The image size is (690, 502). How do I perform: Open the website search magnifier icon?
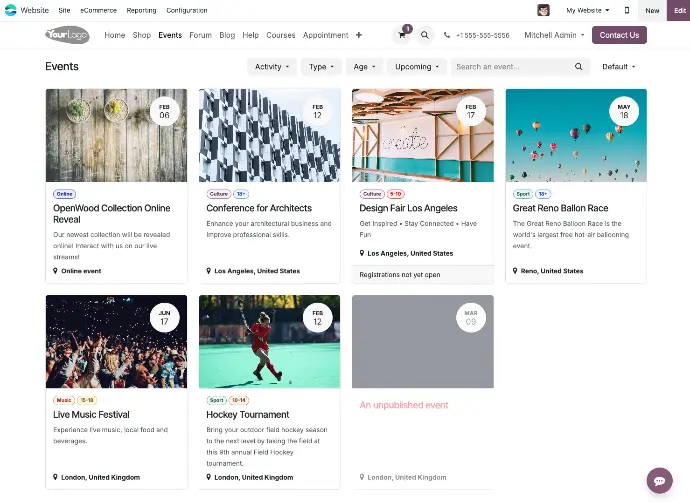point(425,35)
